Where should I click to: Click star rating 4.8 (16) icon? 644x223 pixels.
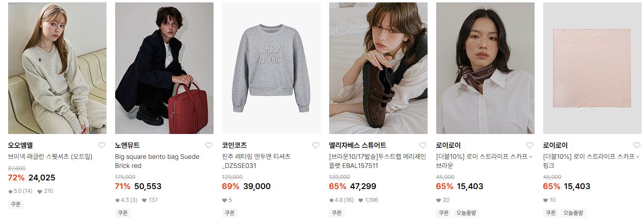[x=332, y=200]
